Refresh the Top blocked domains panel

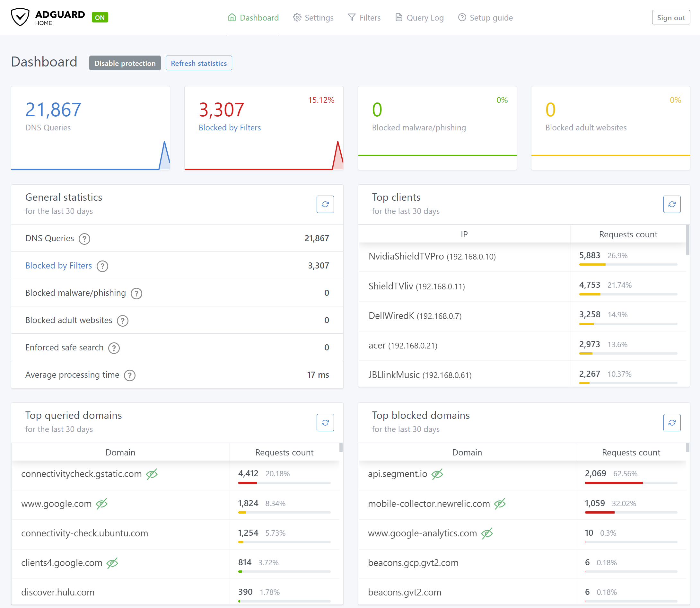pos(671,422)
